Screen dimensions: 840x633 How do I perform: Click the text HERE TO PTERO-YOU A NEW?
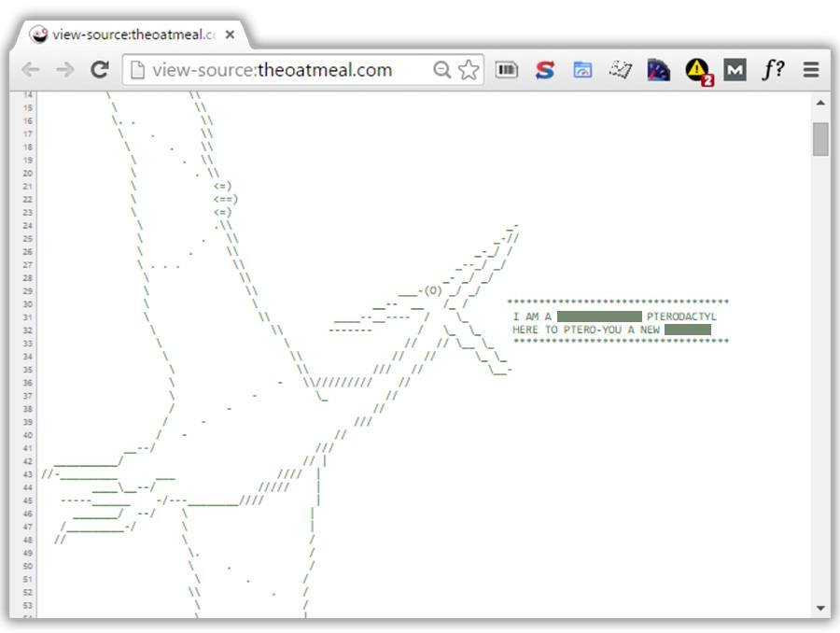pos(586,330)
